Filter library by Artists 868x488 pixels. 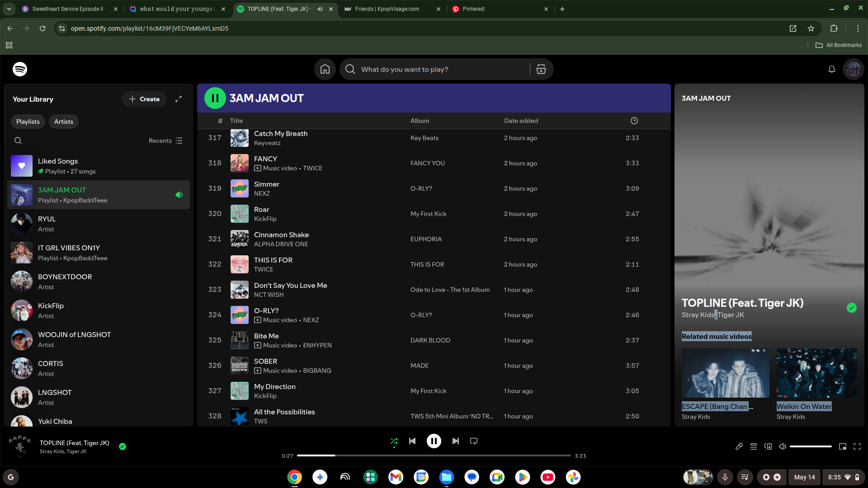pyautogui.click(x=64, y=122)
